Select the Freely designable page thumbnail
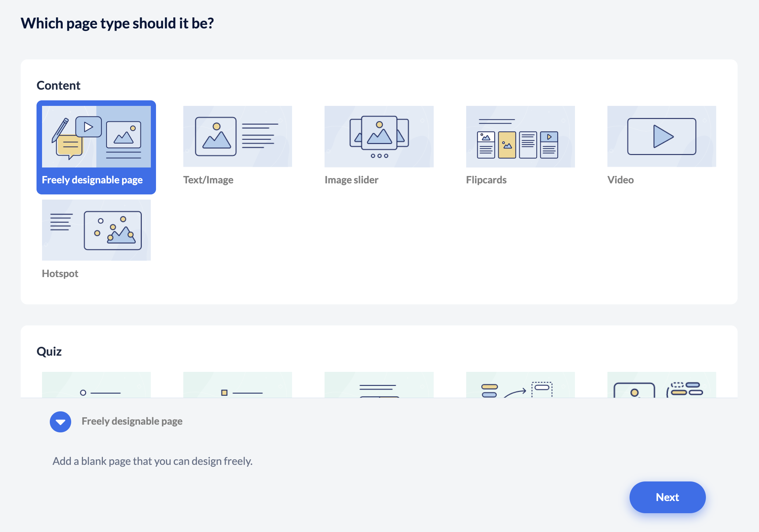 tap(96, 137)
